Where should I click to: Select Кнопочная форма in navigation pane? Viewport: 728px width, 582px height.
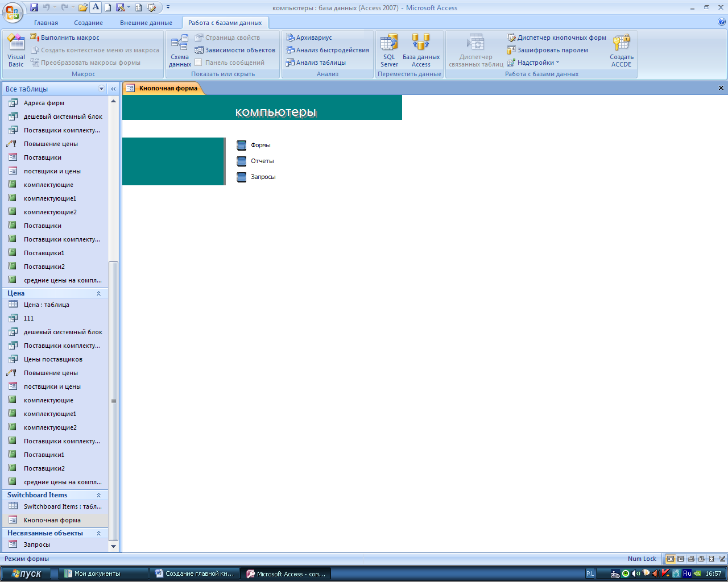(55, 520)
